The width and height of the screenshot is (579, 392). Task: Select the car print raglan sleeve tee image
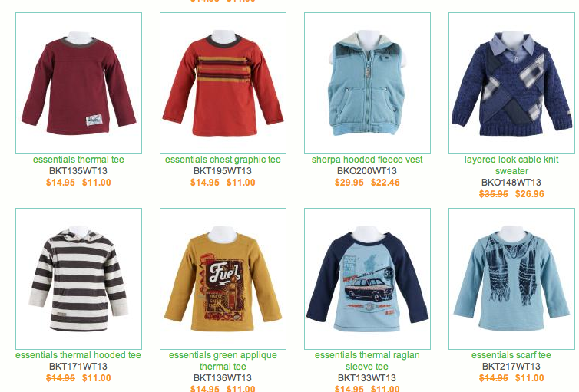pos(367,278)
